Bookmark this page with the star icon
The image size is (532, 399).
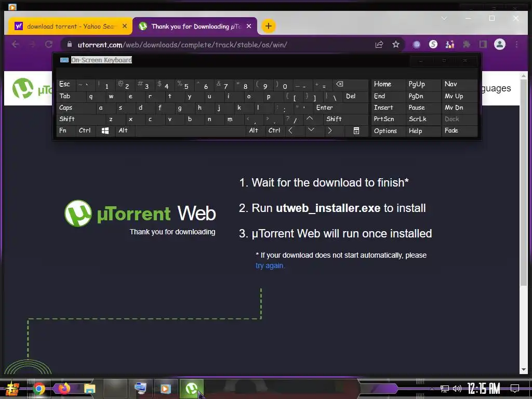coord(395,45)
